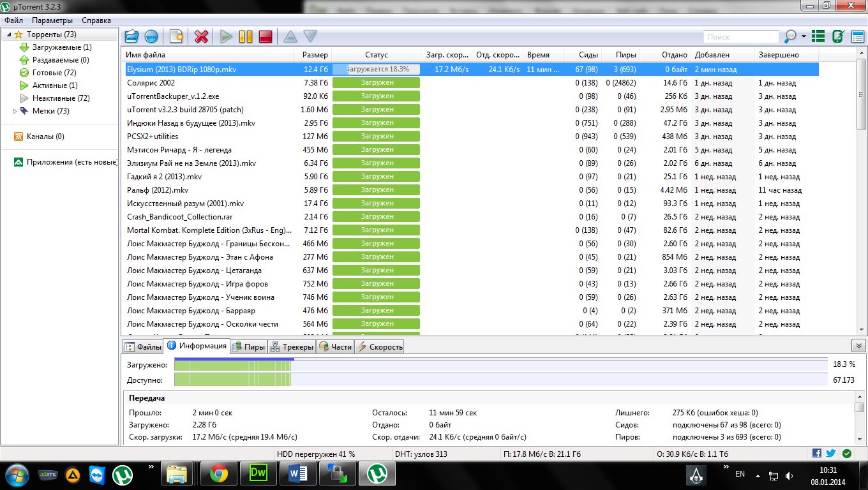The height and width of the screenshot is (490, 868).
Task: Remove torrent with the red X icon
Action: click(x=201, y=36)
